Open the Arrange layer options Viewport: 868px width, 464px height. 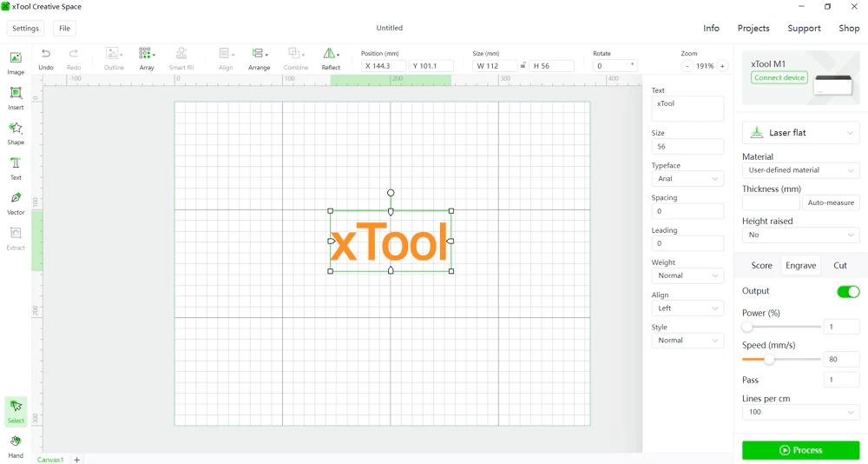tap(259, 59)
